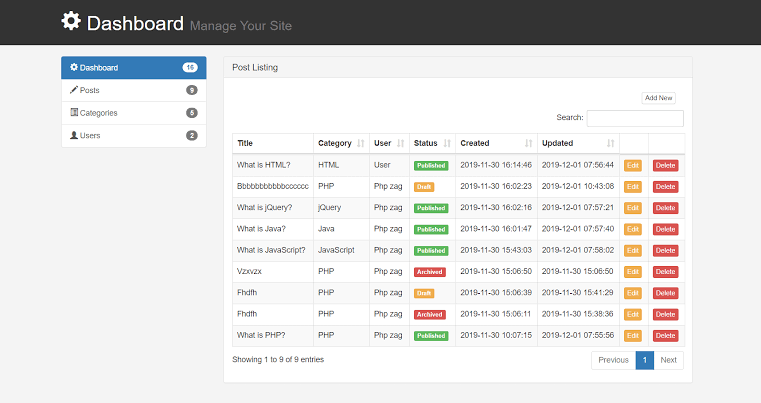Screen dimensions: 761x403
Task: Click the gear icon beside sidebar Dashboard
Action: click(x=74, y=67)
